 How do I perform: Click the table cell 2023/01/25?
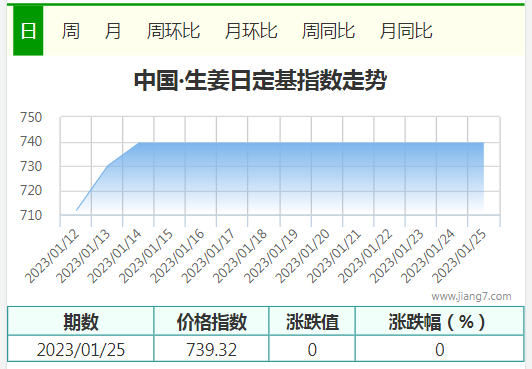coord(81,349)
